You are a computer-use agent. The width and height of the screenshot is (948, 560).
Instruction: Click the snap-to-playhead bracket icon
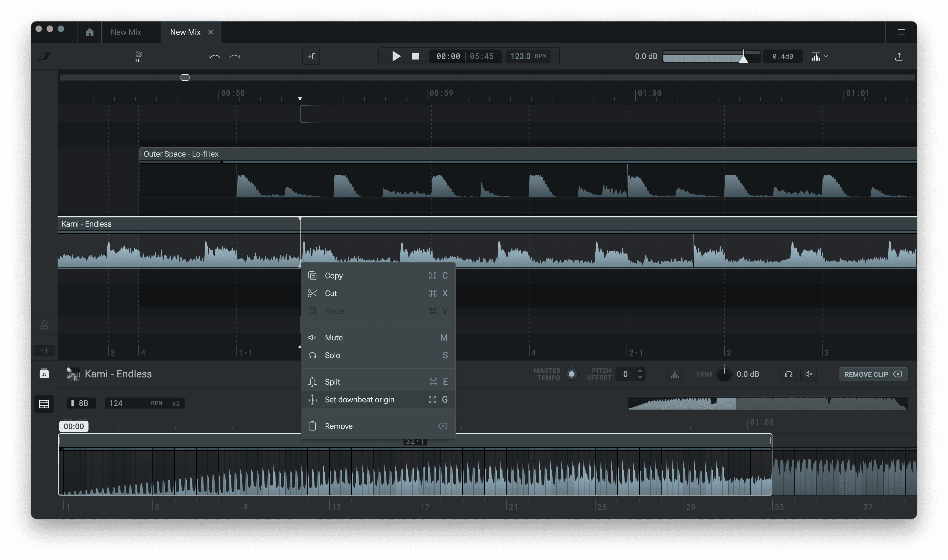click(311, 56)
